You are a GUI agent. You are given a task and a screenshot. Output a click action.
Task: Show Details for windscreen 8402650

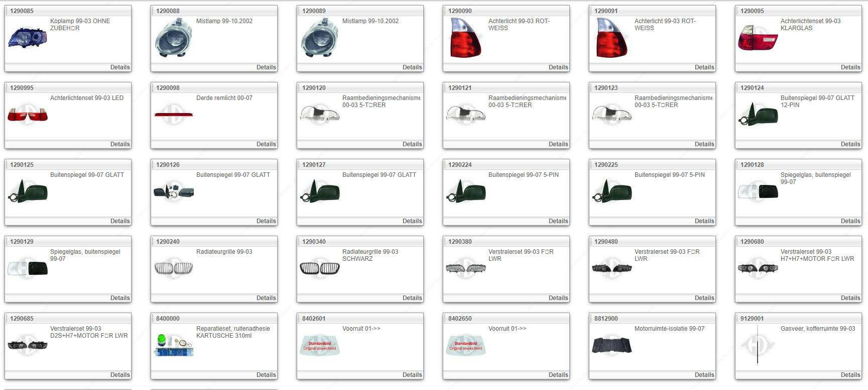coord(558,375)
